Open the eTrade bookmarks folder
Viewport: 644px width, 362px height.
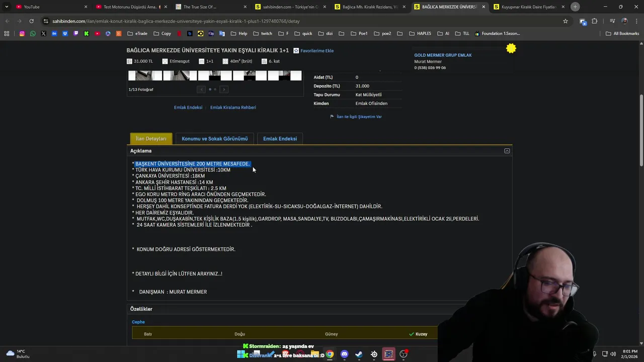tap(137, 34)
